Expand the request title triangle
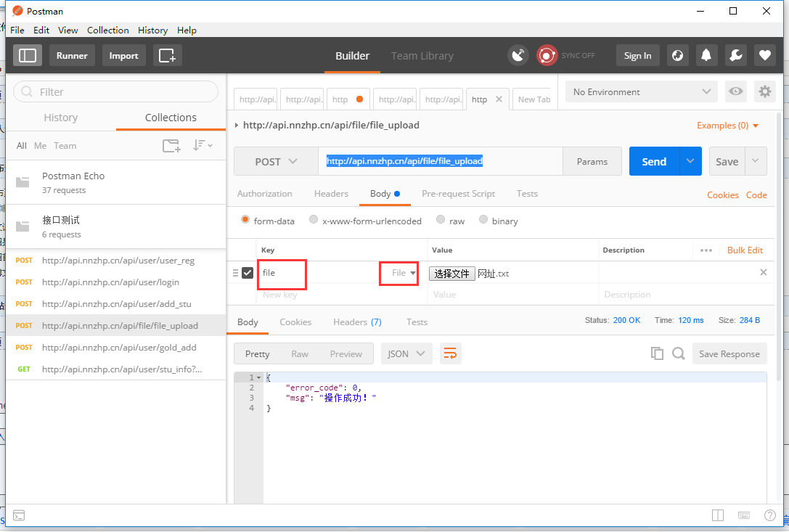This screenshot has width=789, height=532. pos(237,126)
